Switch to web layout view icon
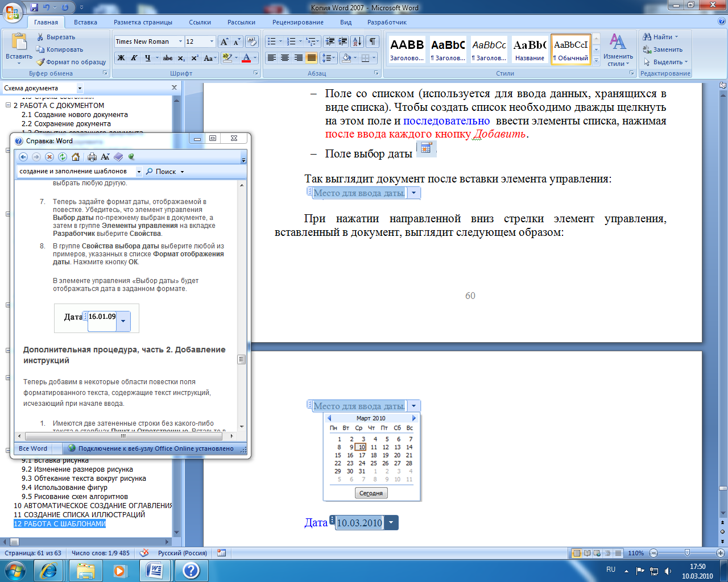This screenshot has width=728, height=582. pos(597,553)
